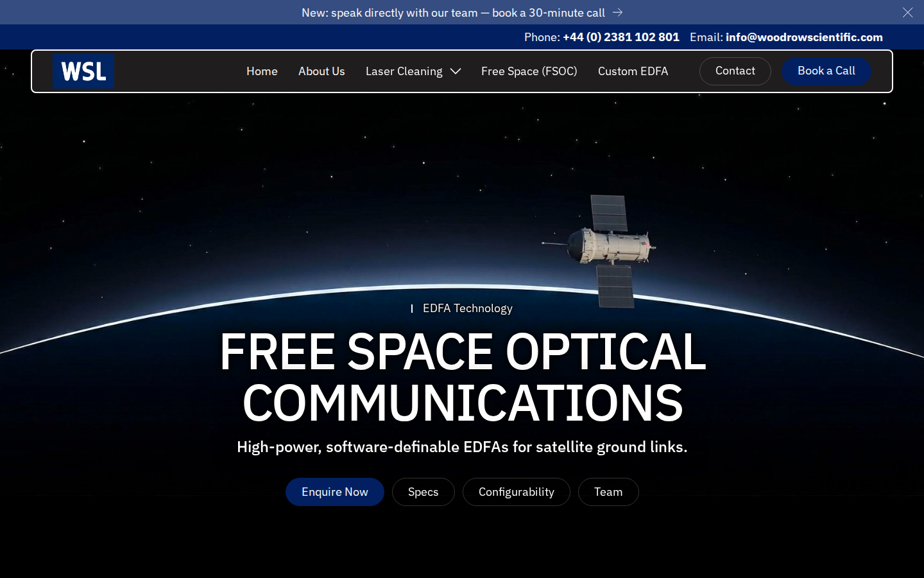This screenshot has width=924, height=578.
Task: Select the Team pill button
Action: (608, 492)
